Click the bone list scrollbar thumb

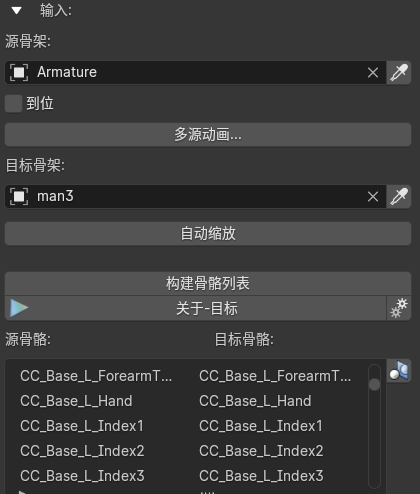click(x=374, y=384)
